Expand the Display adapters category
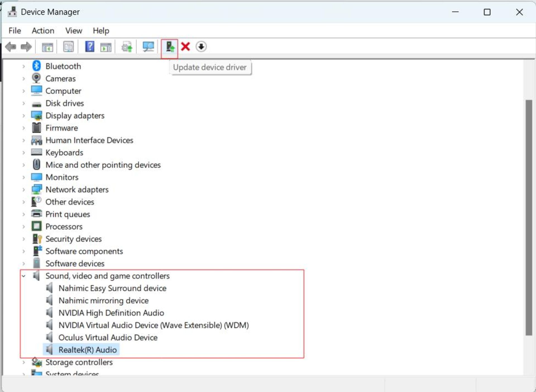 (x=24, y=116)
